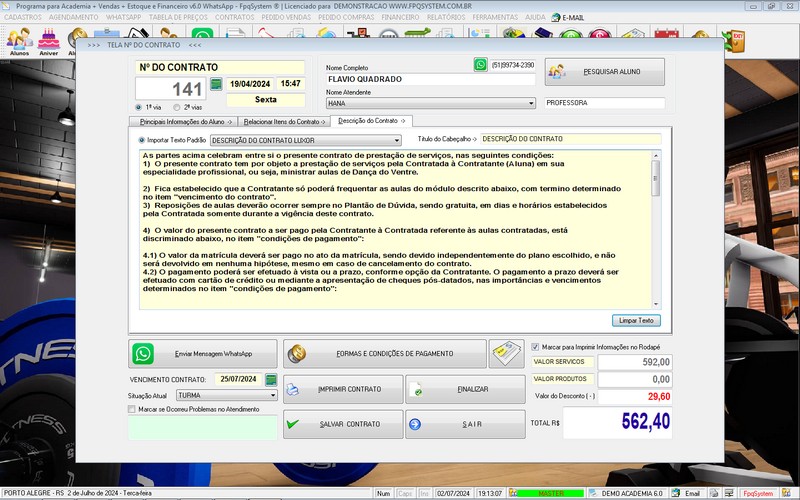The width and height of the screenshot is (800, 500).
Task: Select the 1ª via radio option
Action: point(139,107)
